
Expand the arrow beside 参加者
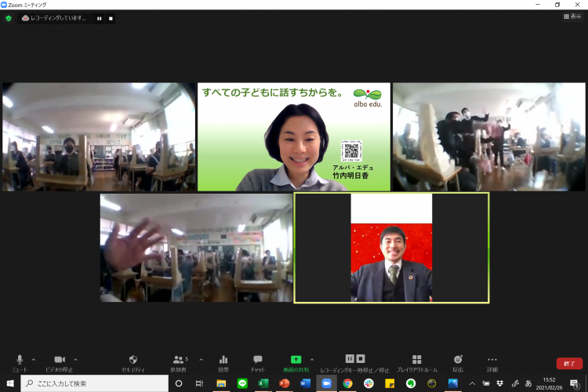pos(201,360)
